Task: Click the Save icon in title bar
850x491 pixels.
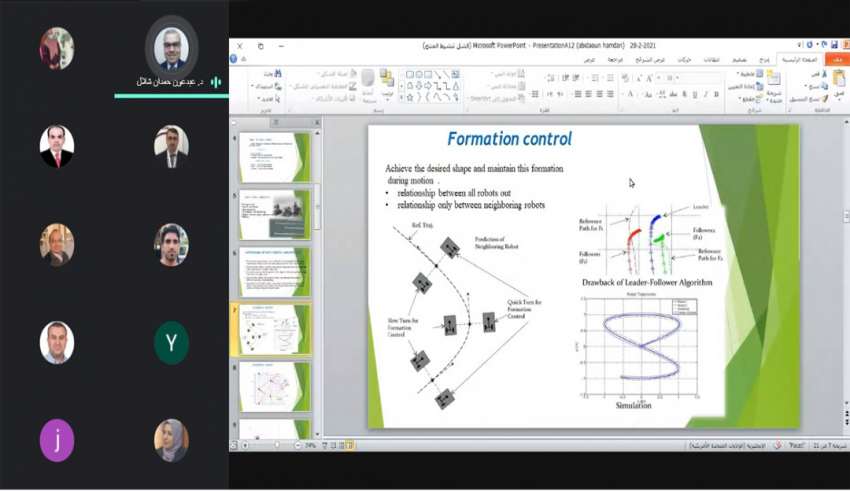Action: [834, 45]
